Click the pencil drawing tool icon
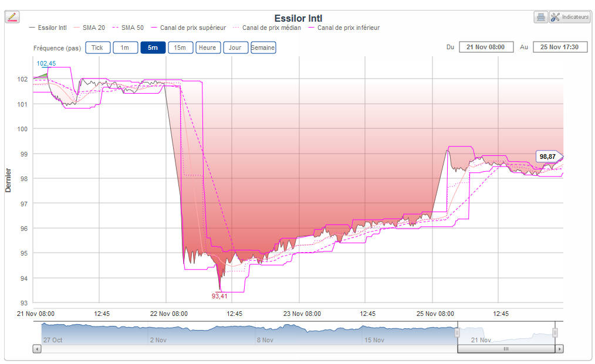 click(x=12, y=16)
